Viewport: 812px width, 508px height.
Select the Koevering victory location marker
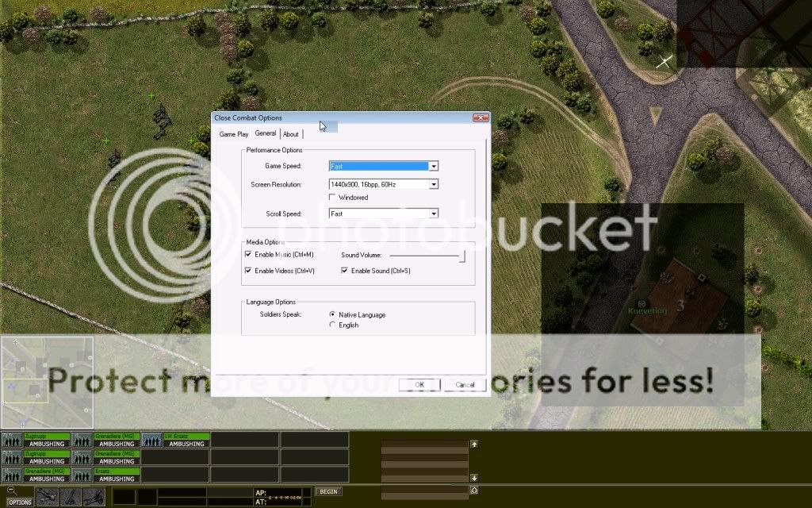click(x=641, y=303)
